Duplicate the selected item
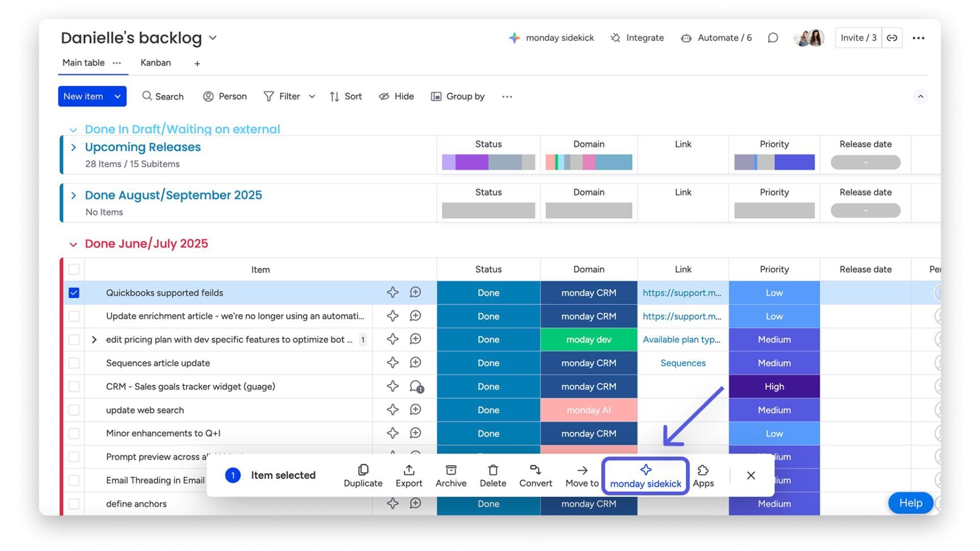This screenshot has height=551, width=980. (363, 475)
